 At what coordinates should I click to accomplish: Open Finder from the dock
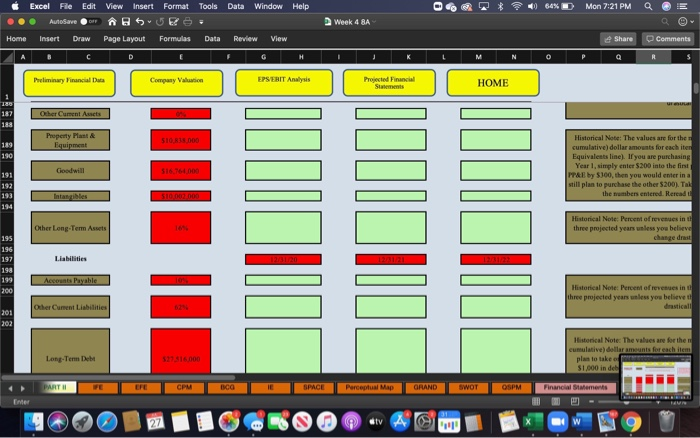(33, 421)
